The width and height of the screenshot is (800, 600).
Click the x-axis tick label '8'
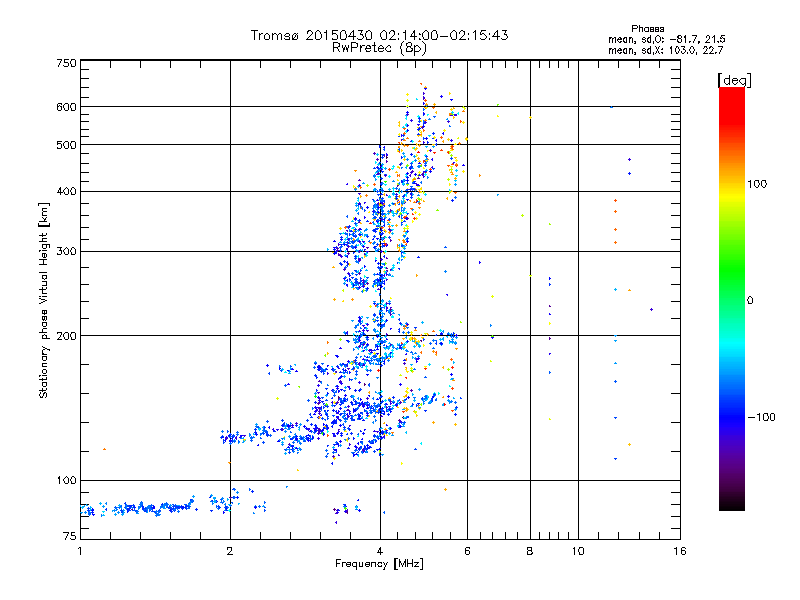coord(530,551)
